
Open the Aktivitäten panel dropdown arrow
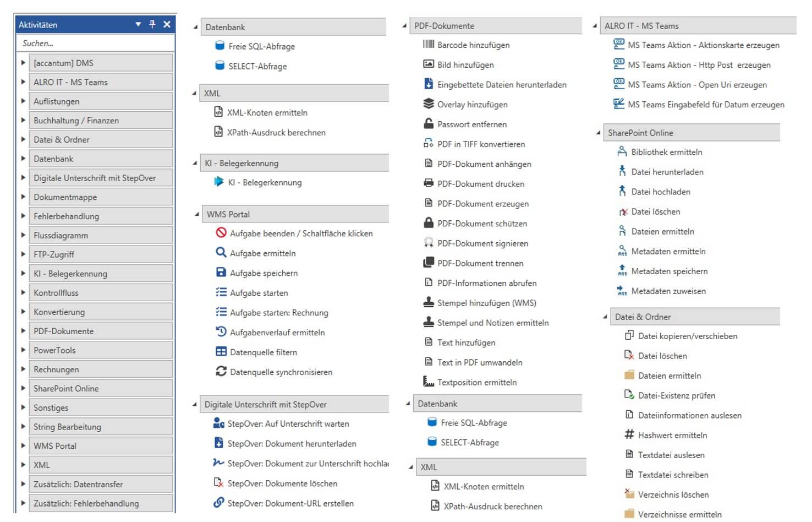tap(138, 24)
